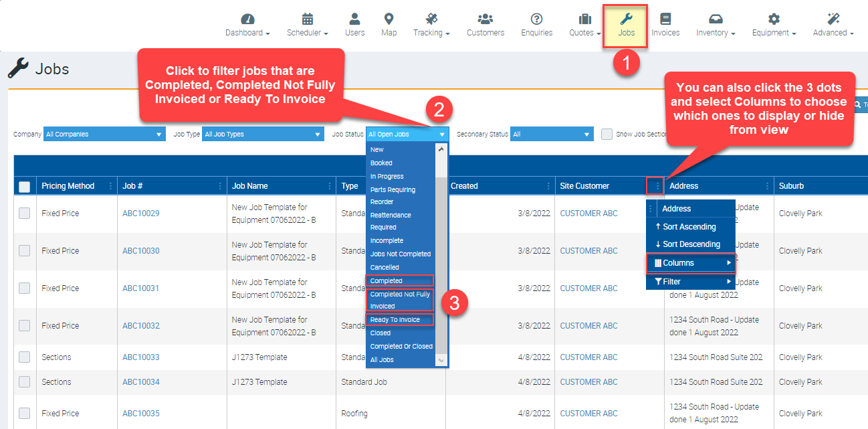Check the row checkbox for ABC10030
Viewport: 868px width, 429px height.
pyautogui.click(x=24, y=250)
